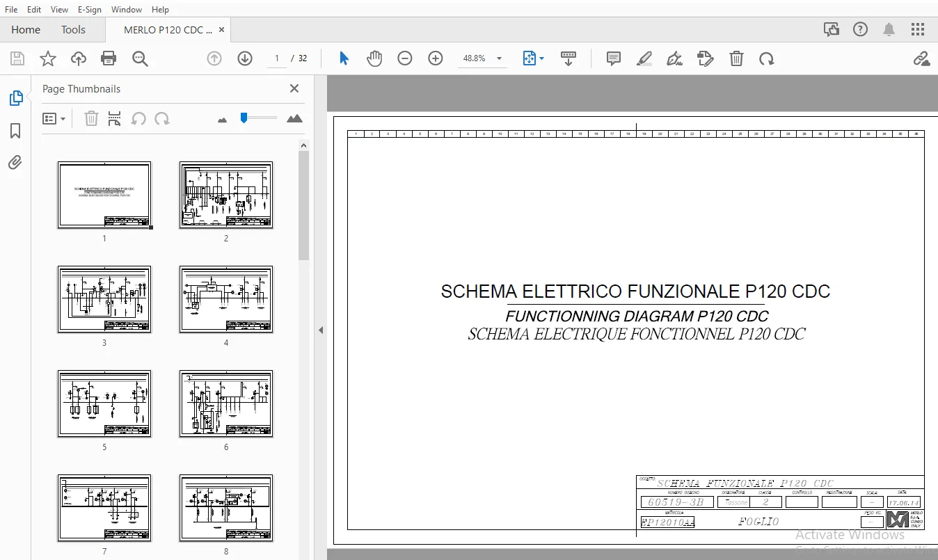Open the E-Sign menu

(x=90, y=9)
